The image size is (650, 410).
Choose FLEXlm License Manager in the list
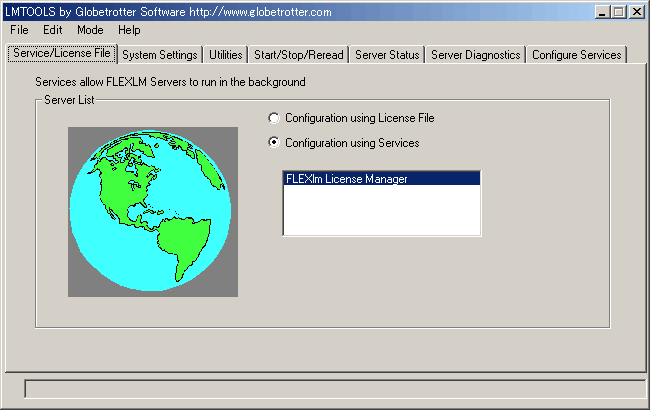(381, 179)
